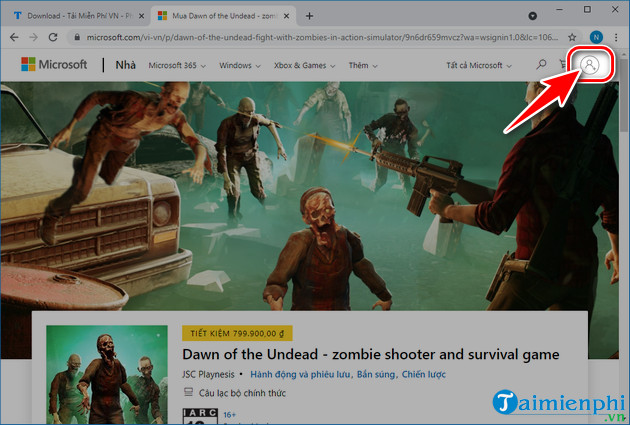The width and height of the screenshot is (630, 425).
Task: Click the Microsoft logo
Action: coord(54,64)
